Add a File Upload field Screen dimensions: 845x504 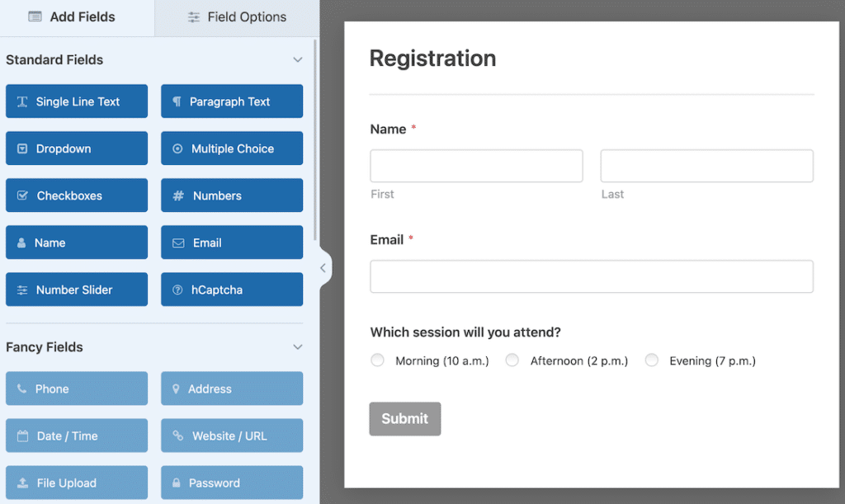tap(76, 483)
